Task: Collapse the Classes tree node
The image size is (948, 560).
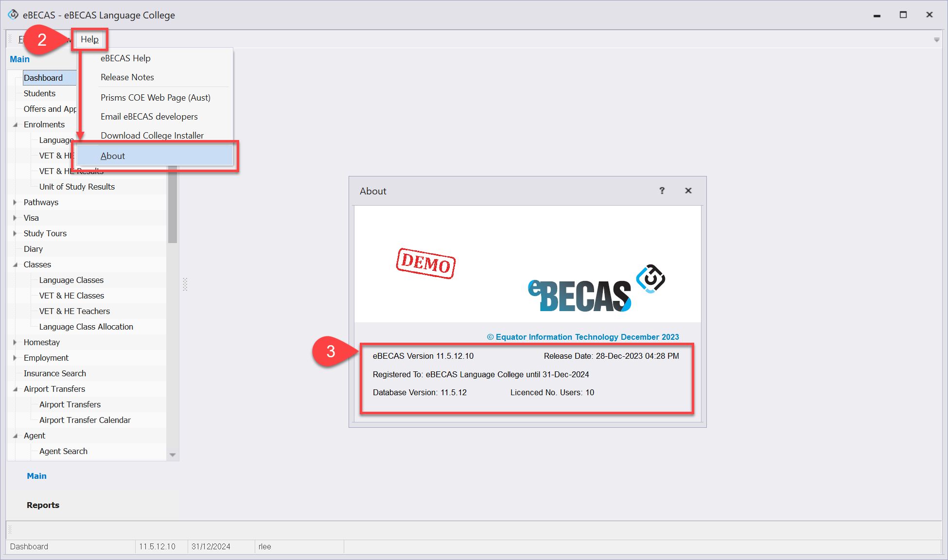Action: (x=15, y=264)
